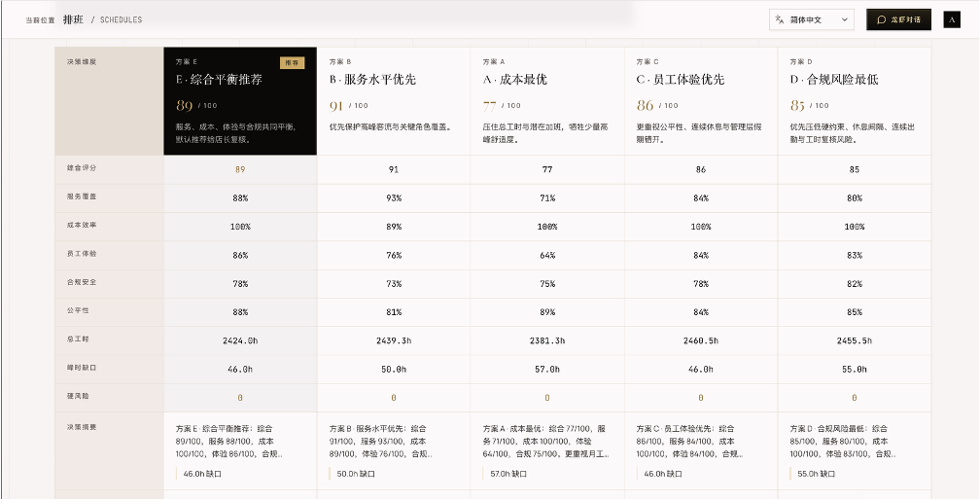Click the 50.0h 缺口 summary tag
The image size is (980, 500).
pos(352,474)
